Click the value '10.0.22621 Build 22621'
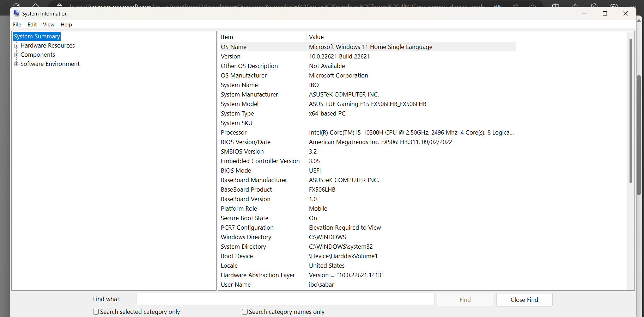 tap(339, 56)
